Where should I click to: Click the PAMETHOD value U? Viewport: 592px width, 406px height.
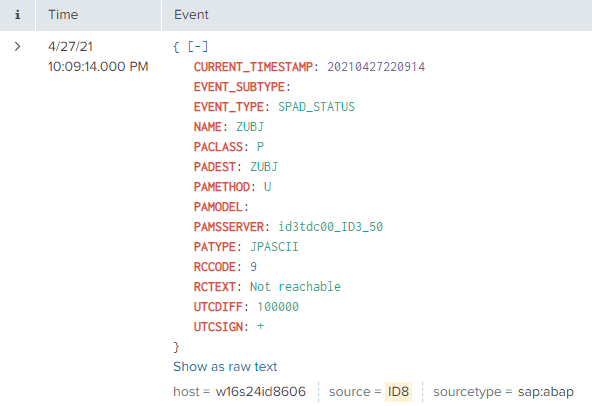pos(267,187)
